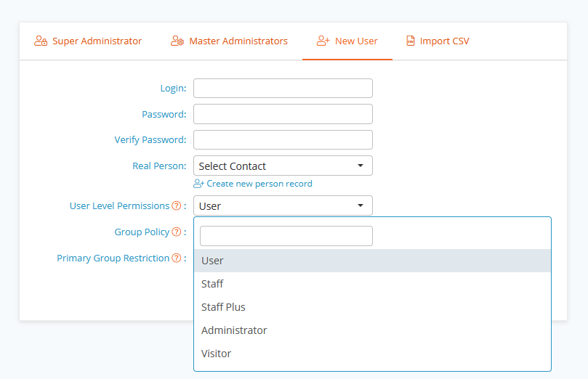Click the help icon beside Group Policy
Screen dimensions: 588x379
pyautogui.click(x=177, y=232)
